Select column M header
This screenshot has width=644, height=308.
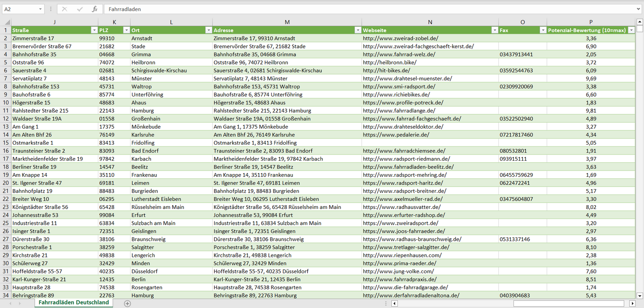(287, 22)
